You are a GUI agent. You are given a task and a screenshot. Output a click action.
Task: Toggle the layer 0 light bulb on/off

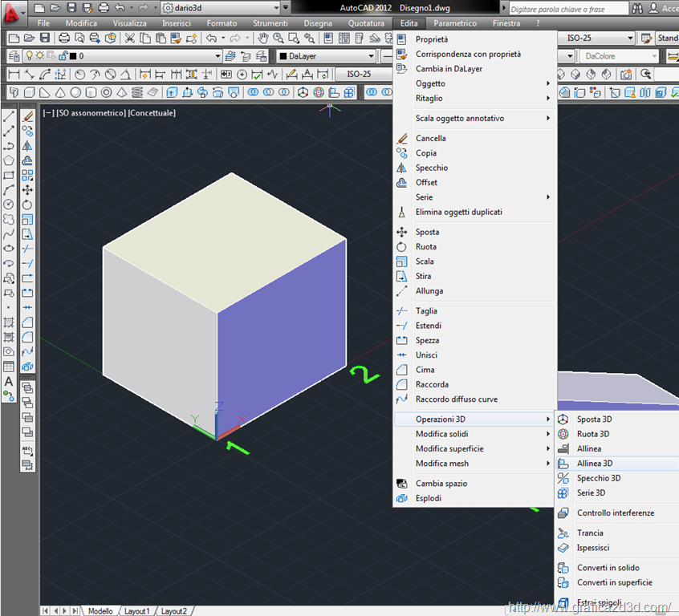(x=29, y=56)
